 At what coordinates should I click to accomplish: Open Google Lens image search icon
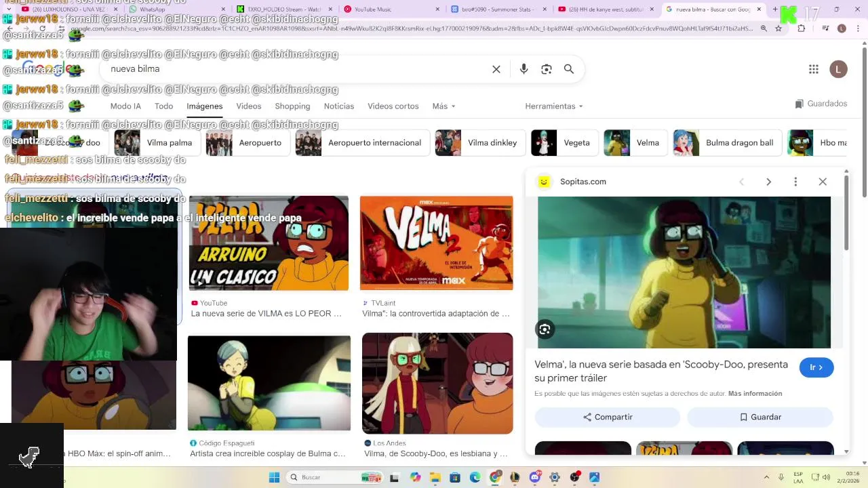click(546, 69)
